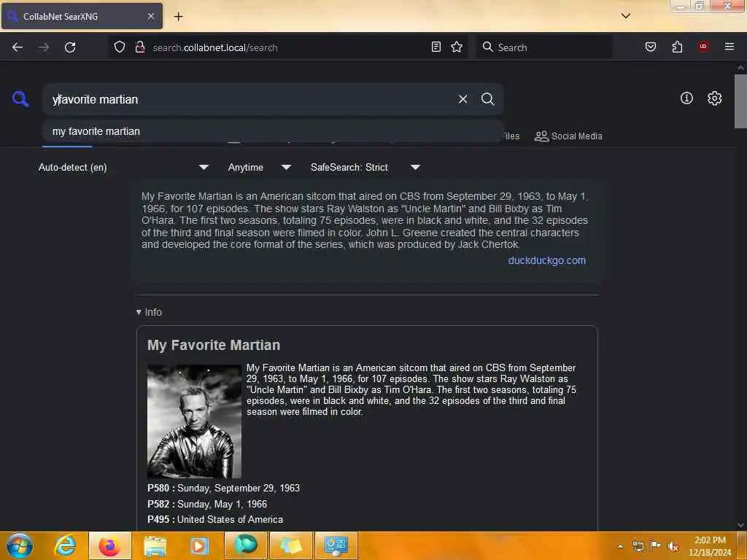Clear the search query with X
This screenshot has width=747, height=560.
462,99
